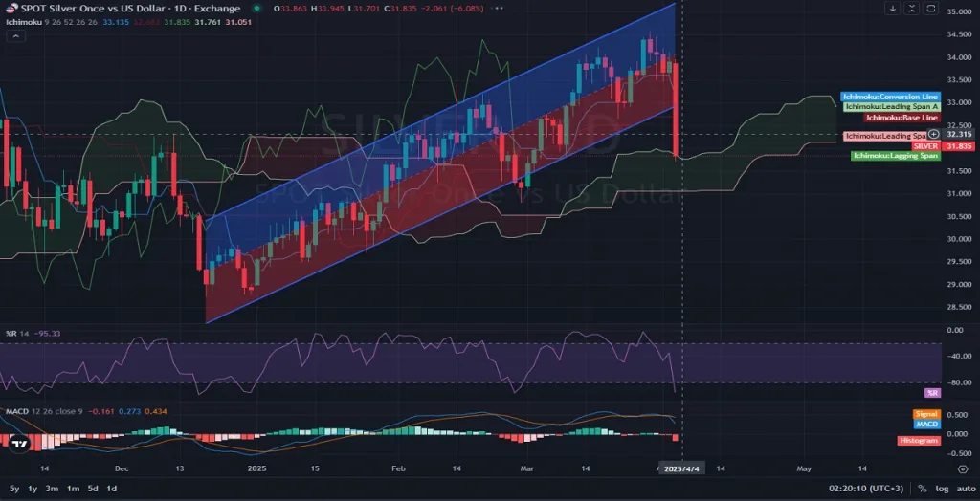Collapse the indicator legend with arrow button

point(15,36)
